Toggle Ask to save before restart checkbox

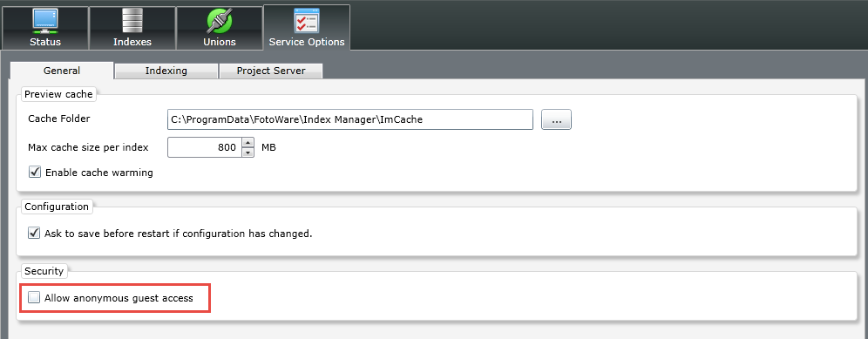(x=35, y=234)
